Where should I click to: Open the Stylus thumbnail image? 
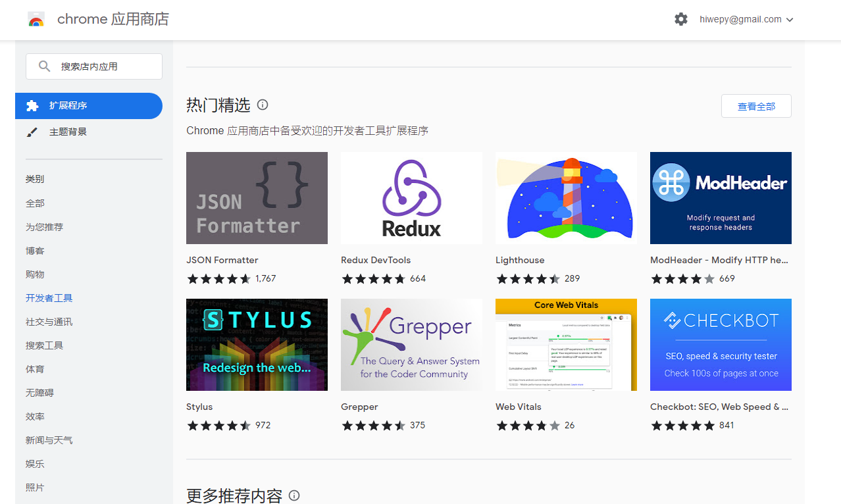(x=257, y=345)
